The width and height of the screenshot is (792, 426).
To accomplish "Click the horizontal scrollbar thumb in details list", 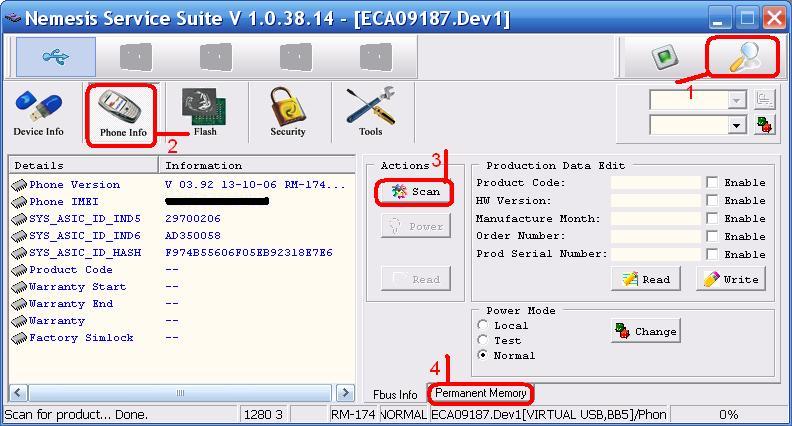I will point(180,393).
